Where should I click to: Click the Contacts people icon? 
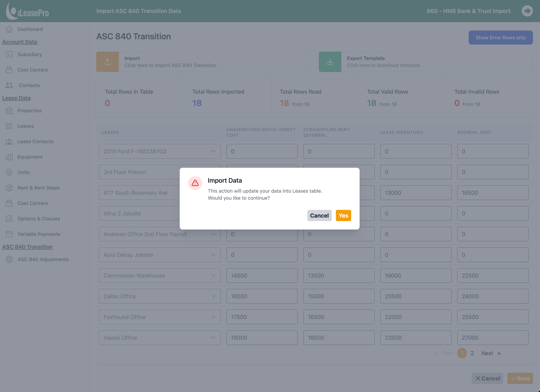(9, 85)
